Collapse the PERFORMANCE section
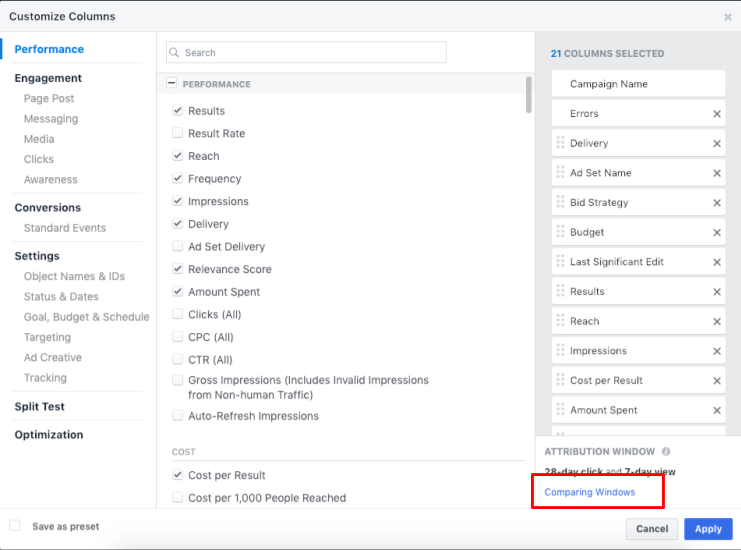 coord(172,83)
